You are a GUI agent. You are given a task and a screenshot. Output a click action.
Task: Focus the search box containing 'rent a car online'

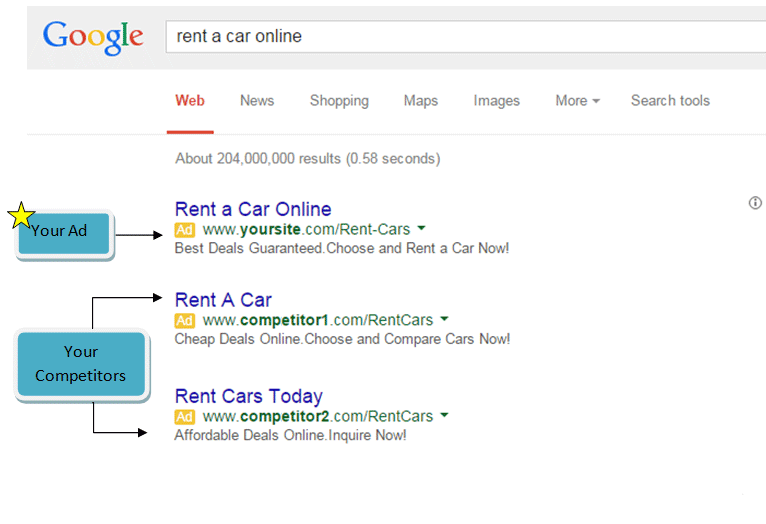click(x=466, y=36)
